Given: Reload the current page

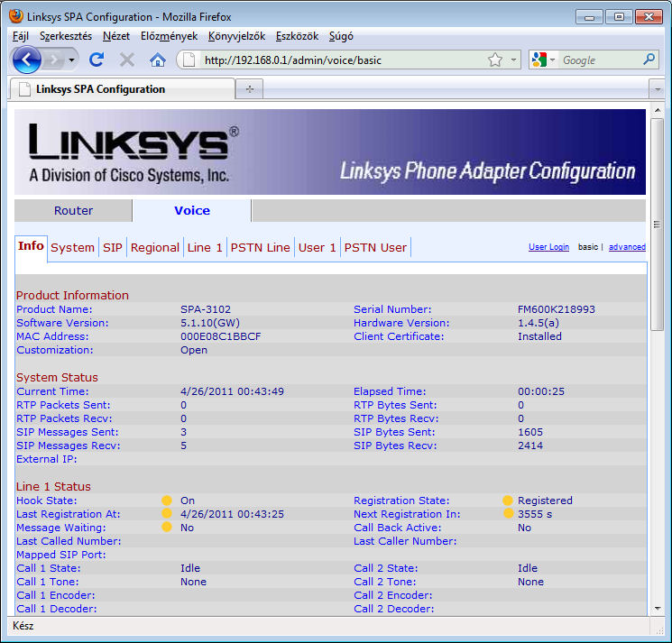Looking at the screenshot, I should [97, 60].
